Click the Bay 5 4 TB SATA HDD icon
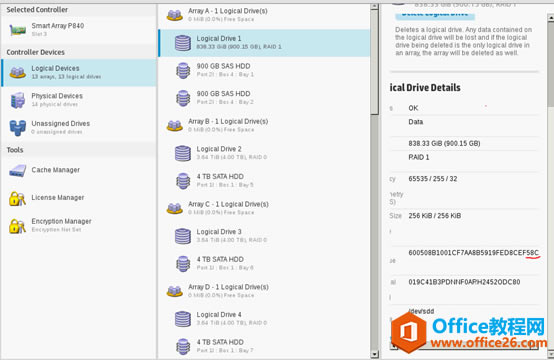This screenshot has width=554, height=360. 183,181
